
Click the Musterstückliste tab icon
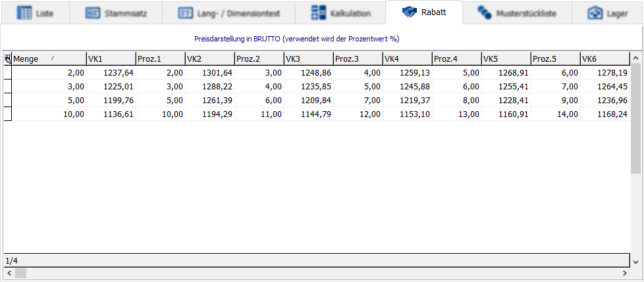pos(485,13)
